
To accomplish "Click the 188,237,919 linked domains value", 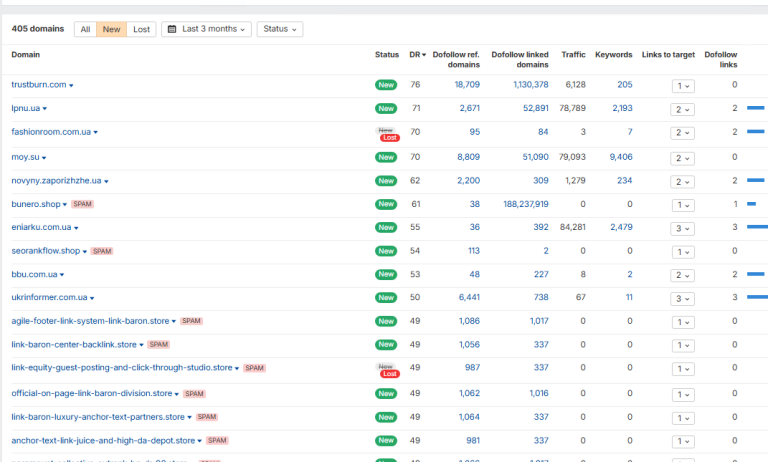I will point(526,204).
